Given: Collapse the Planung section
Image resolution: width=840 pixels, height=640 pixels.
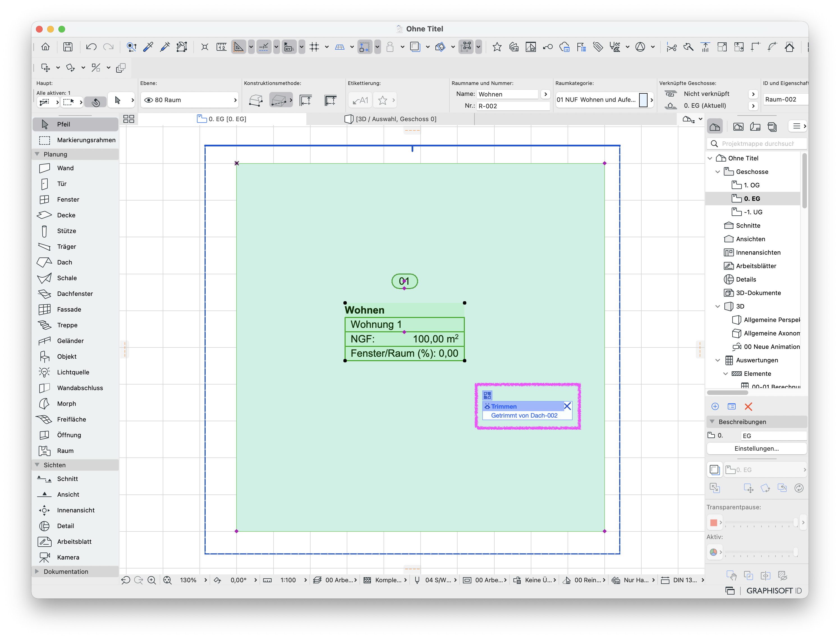Looking at the screenshot, I should 37,154.
